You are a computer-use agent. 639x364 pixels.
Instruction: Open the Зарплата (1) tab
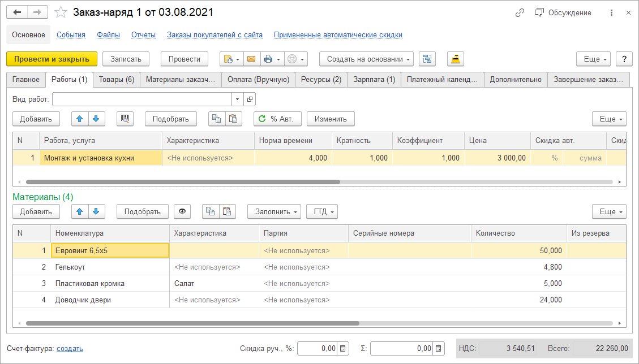374,80
